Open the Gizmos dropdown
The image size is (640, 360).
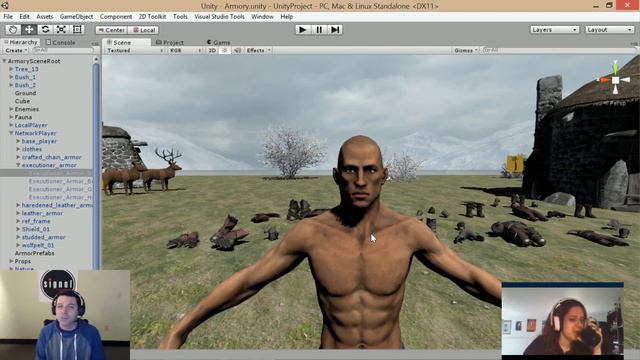466,50
